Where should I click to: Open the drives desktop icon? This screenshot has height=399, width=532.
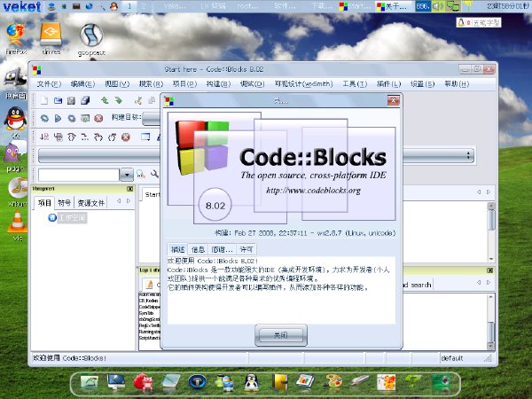(x=51, y=37)
